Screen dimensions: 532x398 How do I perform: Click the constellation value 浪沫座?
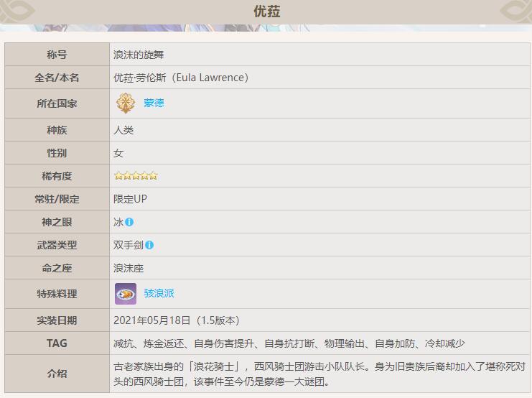129,268
